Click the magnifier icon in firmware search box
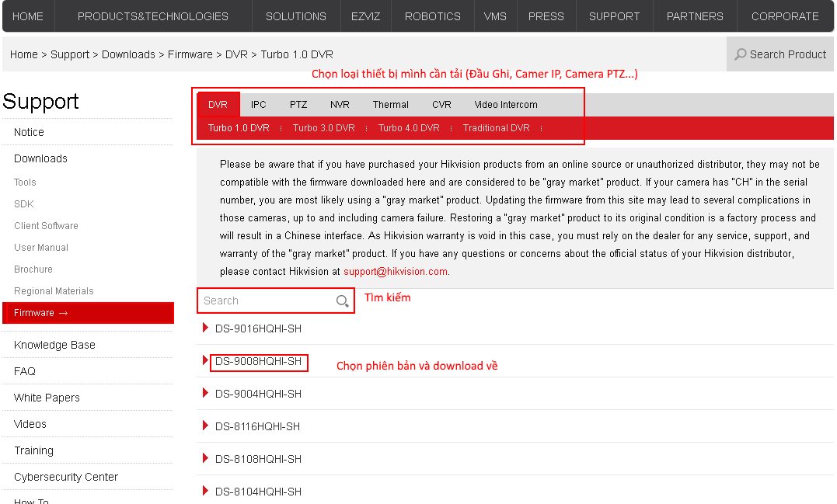 coord(342,301)
